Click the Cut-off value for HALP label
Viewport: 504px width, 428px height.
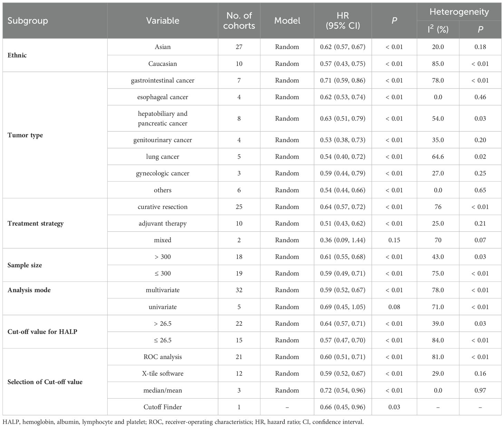[42, 332]
